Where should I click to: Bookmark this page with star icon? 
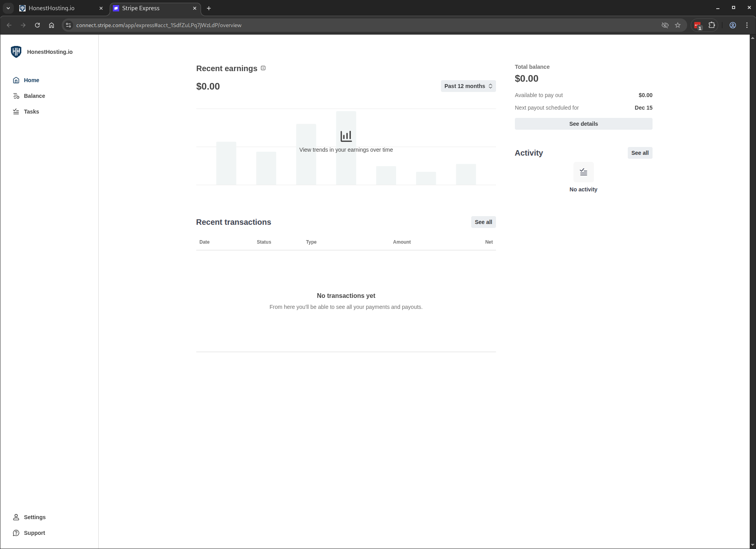678,25
